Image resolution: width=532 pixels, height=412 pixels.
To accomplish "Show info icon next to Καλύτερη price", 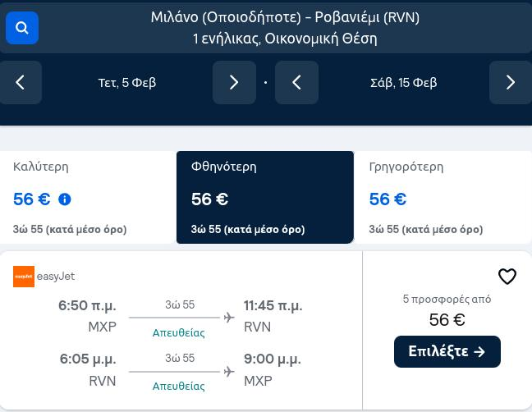I will coord(65,199).
